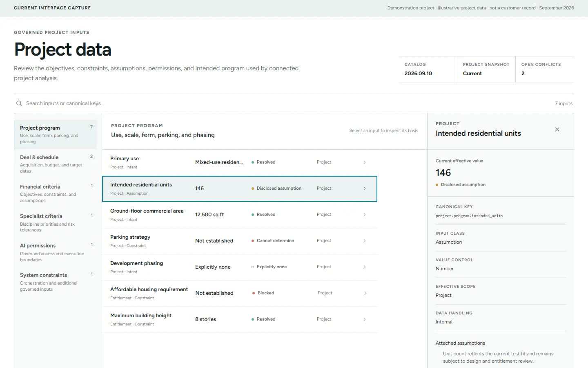Click the Disclosed assumption status in the list row
This screenshot has height=368, width=588.
(x=276, y=188)
